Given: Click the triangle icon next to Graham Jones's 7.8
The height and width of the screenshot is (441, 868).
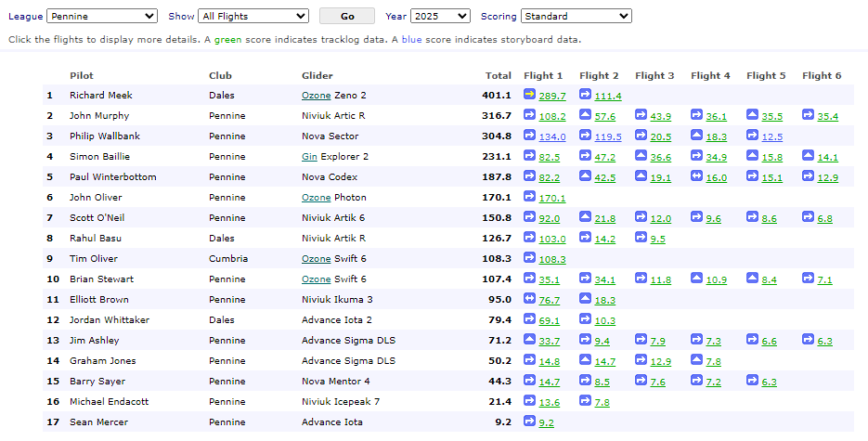Looking at the screenshot, I should click(696, 360).
